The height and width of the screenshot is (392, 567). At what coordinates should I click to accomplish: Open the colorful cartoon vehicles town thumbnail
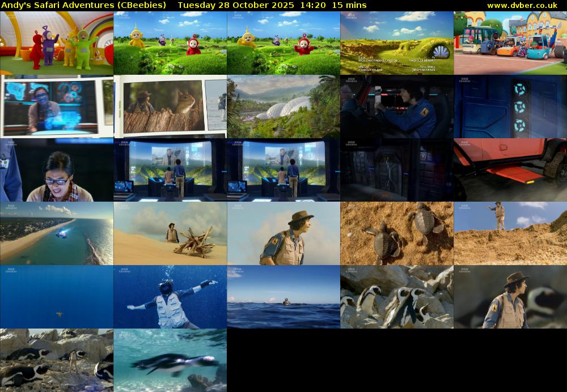[x=510, y=43]
